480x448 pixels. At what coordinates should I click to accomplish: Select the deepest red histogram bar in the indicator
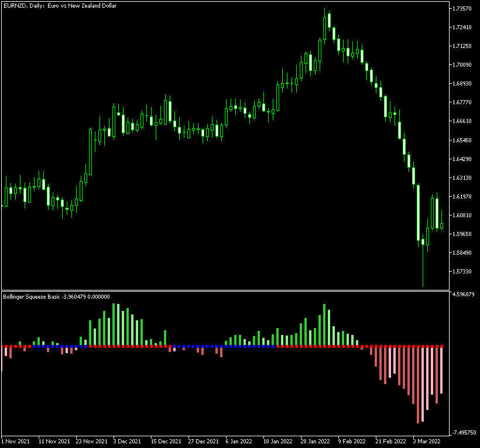pyautogui.click(x=419, y=387)
